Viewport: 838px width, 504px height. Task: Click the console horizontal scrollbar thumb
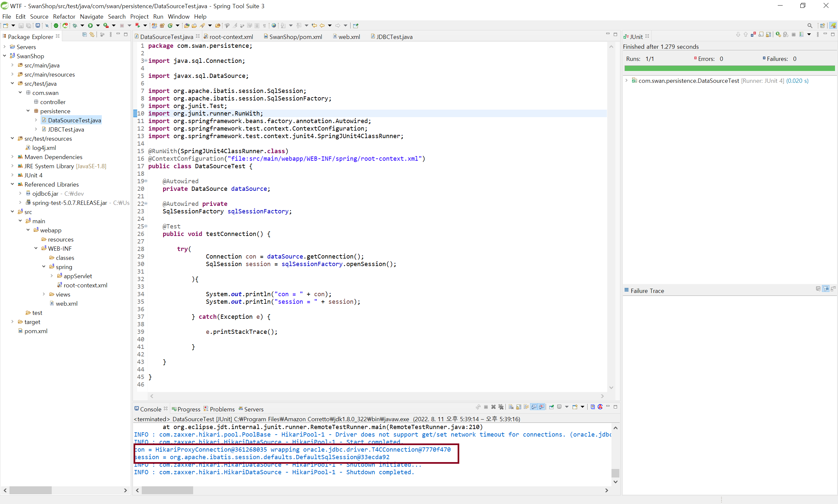167,490
